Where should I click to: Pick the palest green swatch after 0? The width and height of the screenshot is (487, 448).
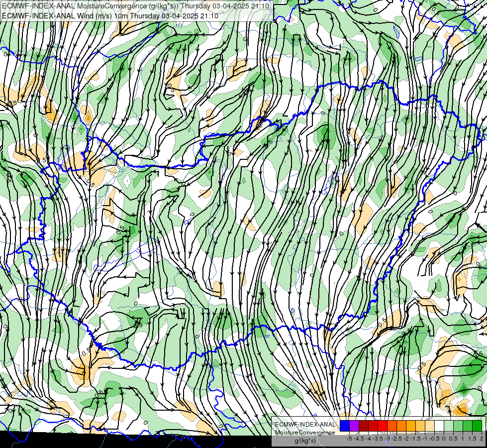(449, 426)
